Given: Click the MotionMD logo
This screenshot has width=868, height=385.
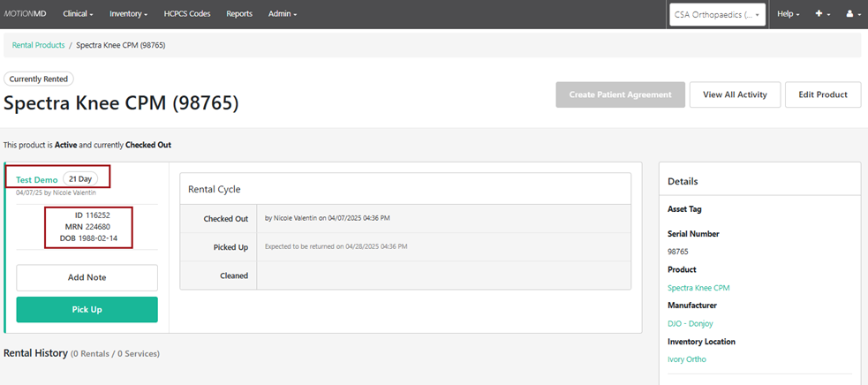Looking at the screenshot, I should pyautogui.click(x=27, y=14).
